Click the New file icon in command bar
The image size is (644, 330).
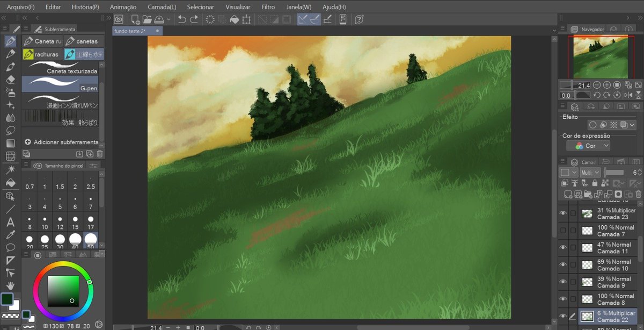(135, 19)
